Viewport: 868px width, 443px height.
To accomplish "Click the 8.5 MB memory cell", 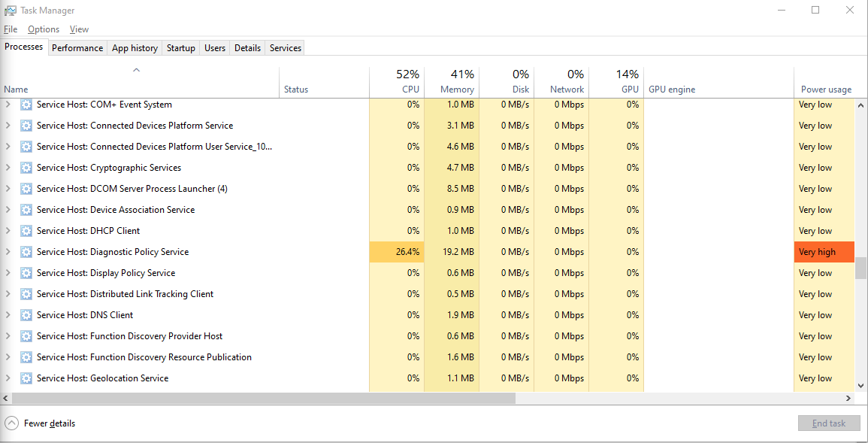I will click(452, 189).
